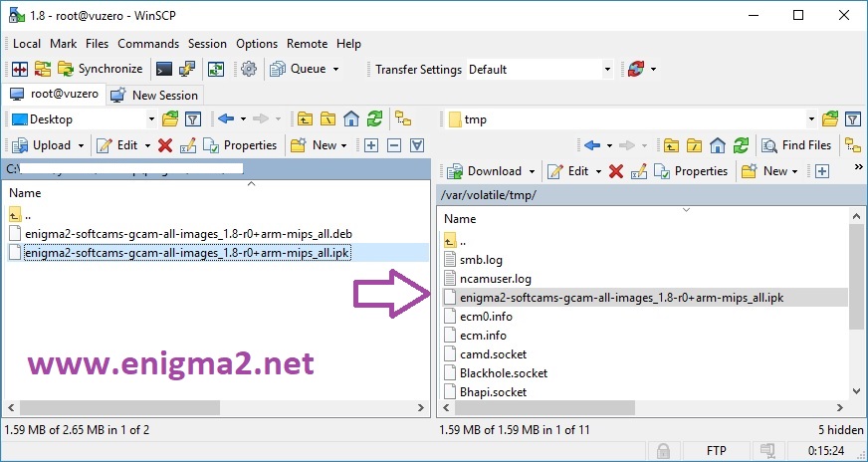Click the Download button

(x=485, y=171)
